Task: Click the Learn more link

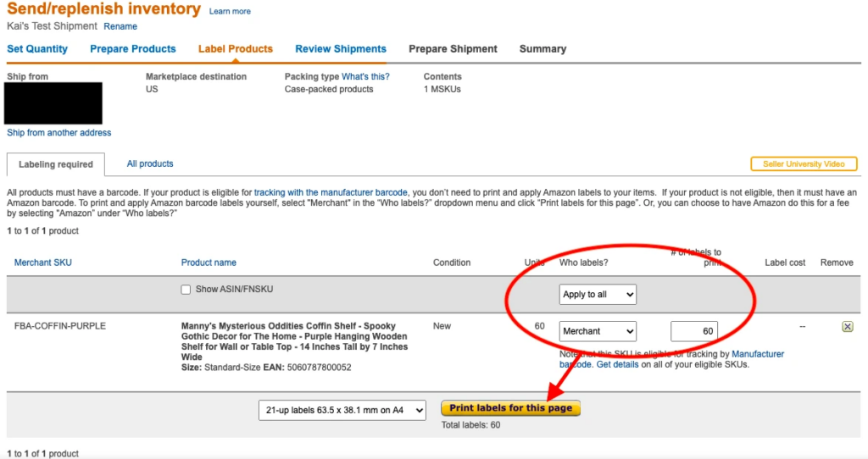Action: pyautogui.click(x=230, y=12)
